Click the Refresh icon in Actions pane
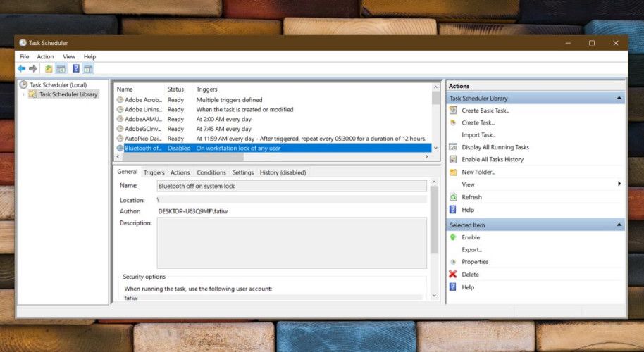Screen dimensions: 644x352 pos(453,197)
